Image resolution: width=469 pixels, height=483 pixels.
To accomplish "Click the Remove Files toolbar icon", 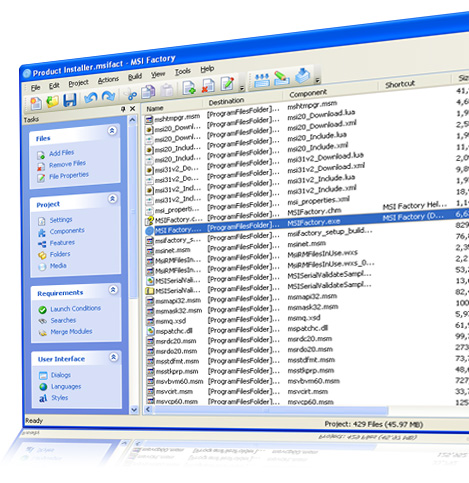I will pos(208,86).
